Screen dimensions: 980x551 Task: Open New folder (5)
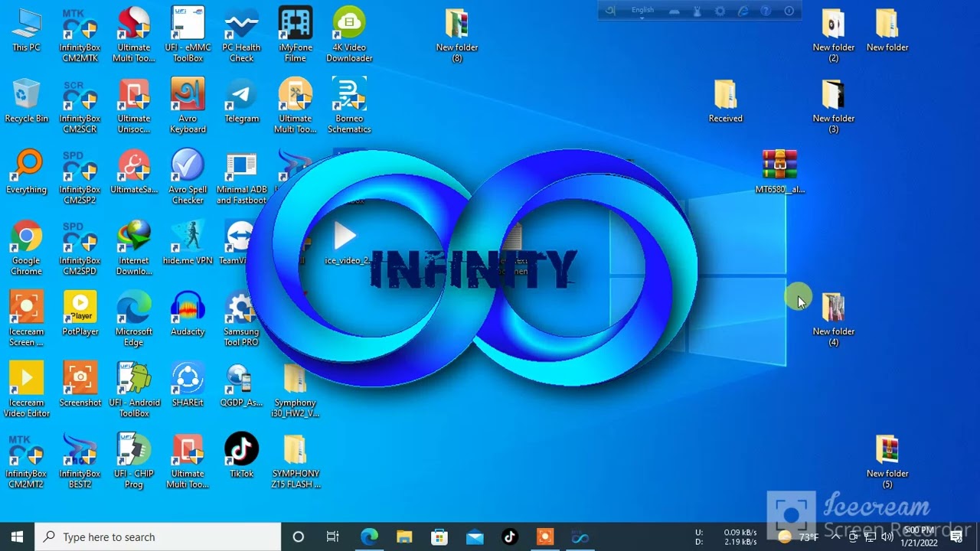[x=887, y=462]
